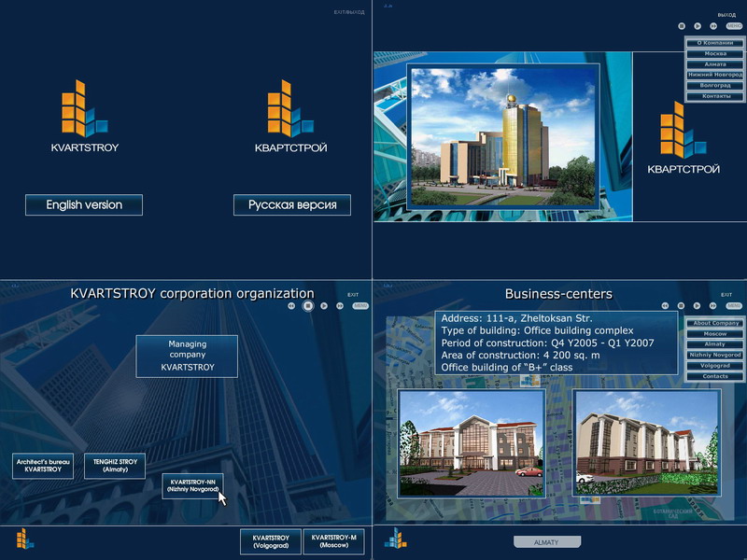
Task: Click the skip-forward icon near ВЫХОД
Action: click(x=713, y=25)
